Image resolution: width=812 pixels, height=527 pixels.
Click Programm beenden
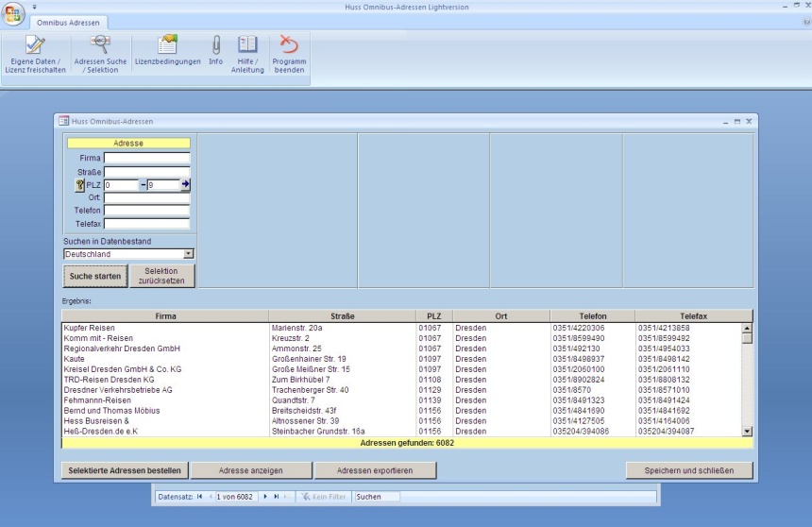(x=289, y=55)
